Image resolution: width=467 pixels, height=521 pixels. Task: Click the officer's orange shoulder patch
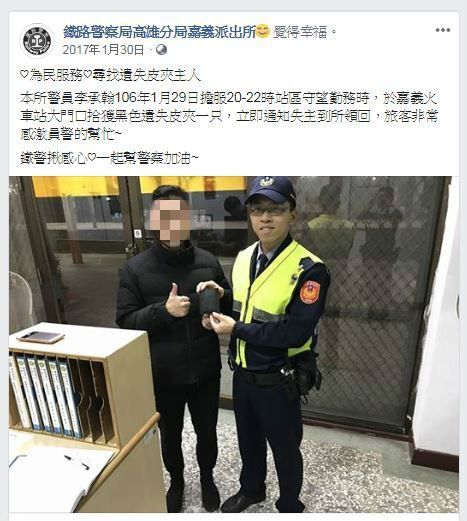click(x=310, y=292)
